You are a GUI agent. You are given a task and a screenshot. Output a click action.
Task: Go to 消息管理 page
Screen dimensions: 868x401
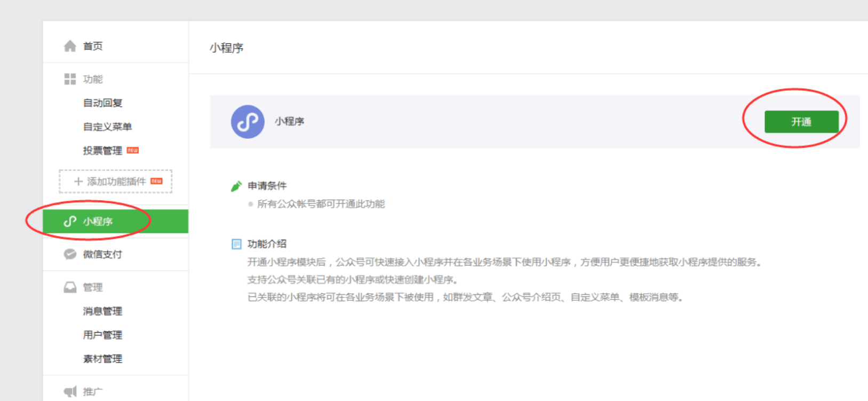(x=102, y=311)
